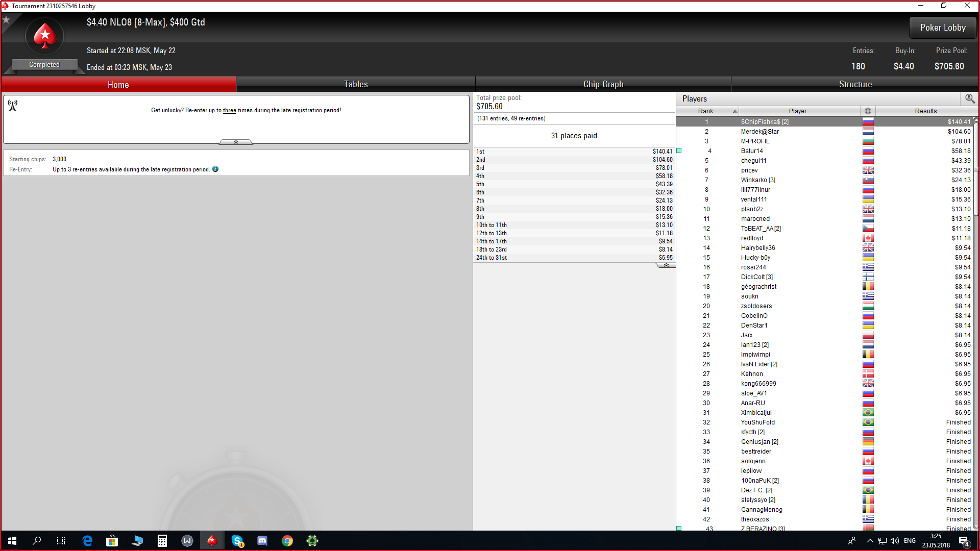Screen dimensions: 980x551
Task: Open Skype from the taskbar
Action: pyautogui.click(x=237, y=541)
